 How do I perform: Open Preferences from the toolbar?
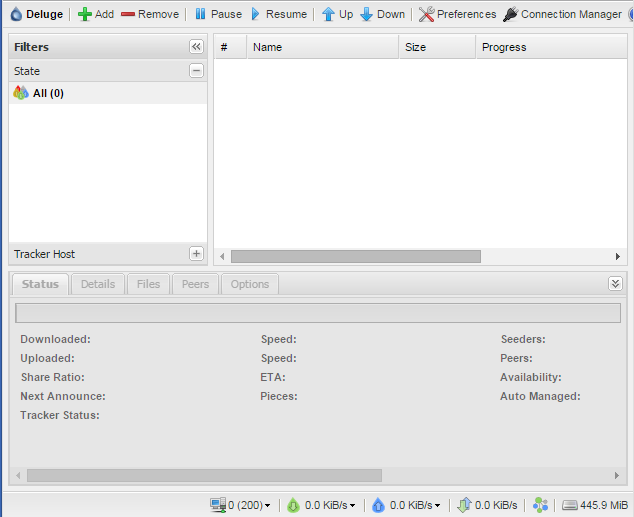[457, 14]
